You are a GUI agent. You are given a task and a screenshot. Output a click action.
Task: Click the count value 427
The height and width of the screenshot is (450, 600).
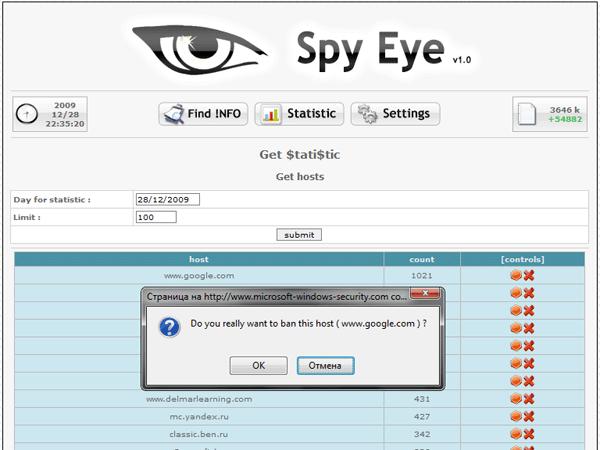pos(422,417)
